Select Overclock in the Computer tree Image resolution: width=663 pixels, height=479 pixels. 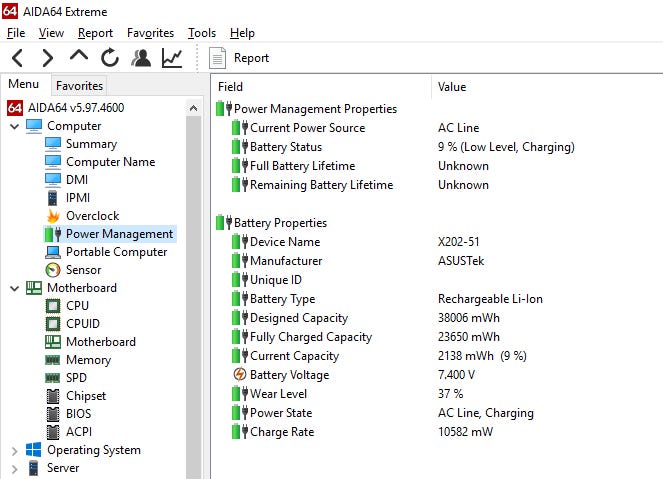(x=92, y=216)
